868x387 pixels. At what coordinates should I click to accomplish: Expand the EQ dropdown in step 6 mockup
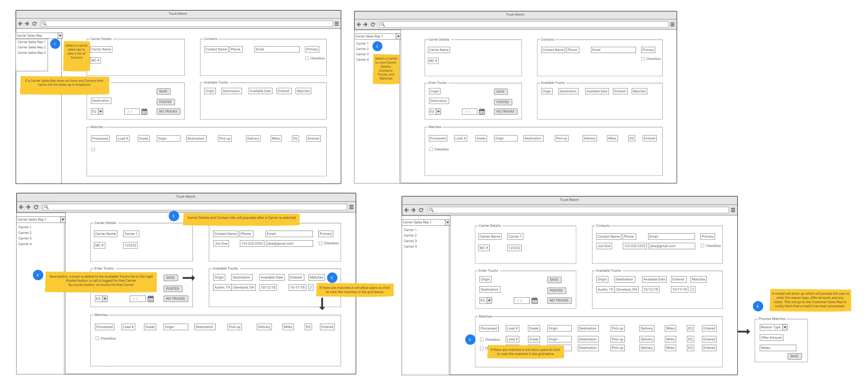coord(489,300)
